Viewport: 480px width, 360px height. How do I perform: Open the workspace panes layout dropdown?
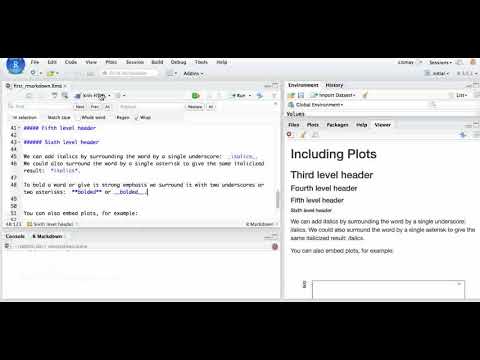(x=172, y=73)
